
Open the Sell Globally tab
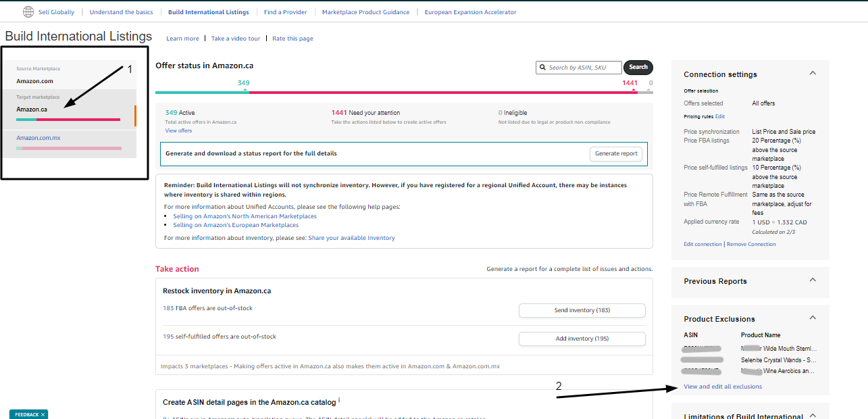tap(56, 12)
